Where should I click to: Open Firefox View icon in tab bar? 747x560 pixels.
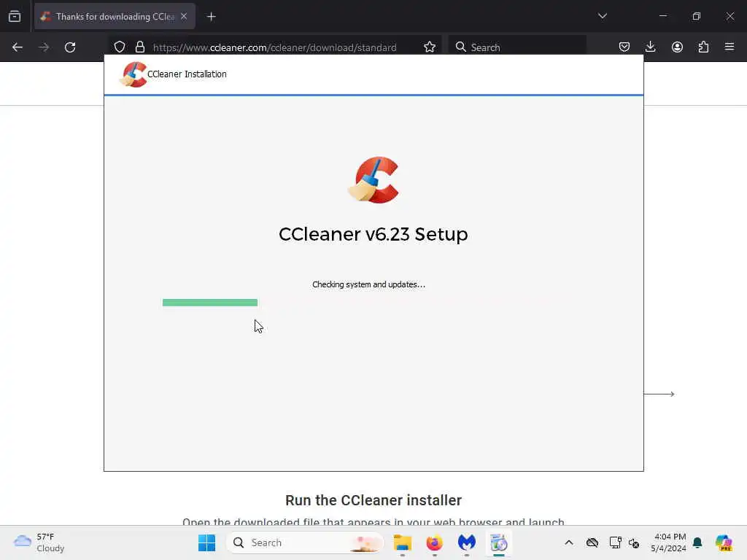click(15, 17)
